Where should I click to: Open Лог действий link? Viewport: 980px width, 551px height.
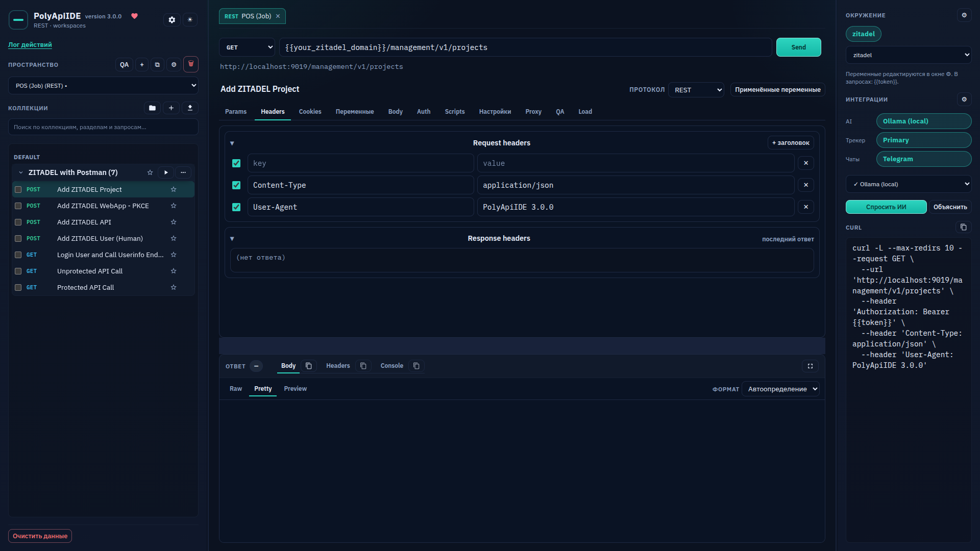30,45
